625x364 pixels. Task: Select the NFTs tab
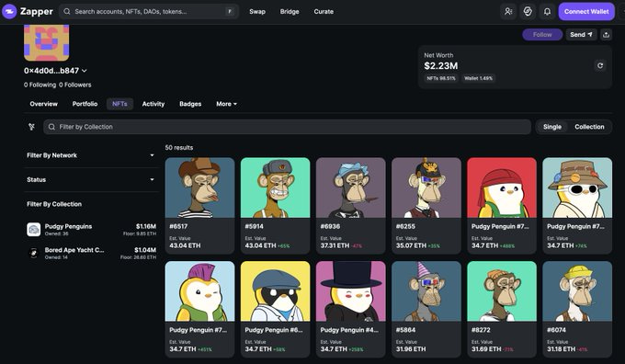pyautogui.click(x=119, y=104)
